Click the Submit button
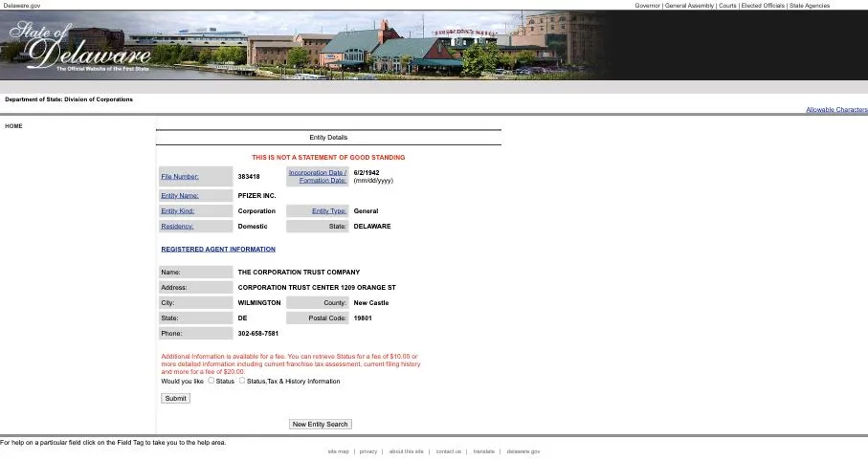The width and height of the screenshot is (868, 460). [x=175, y=398]
